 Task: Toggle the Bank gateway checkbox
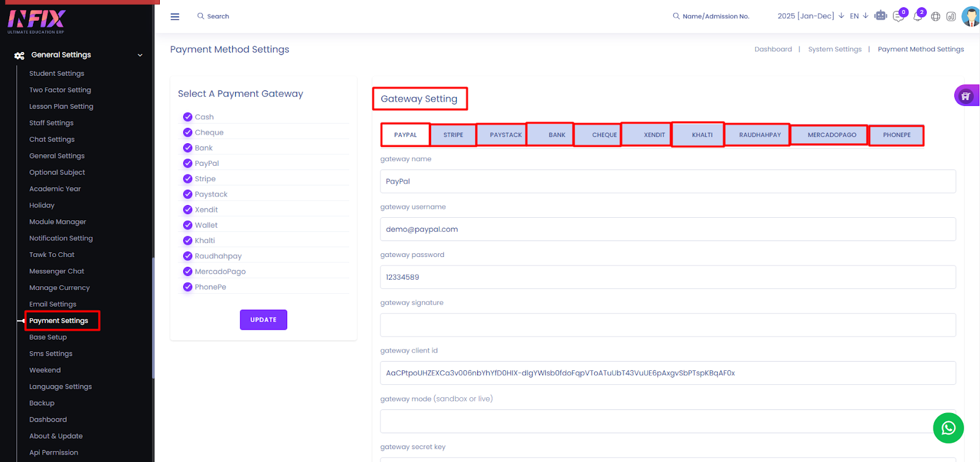pyautogui.click(x=187, y=147)
